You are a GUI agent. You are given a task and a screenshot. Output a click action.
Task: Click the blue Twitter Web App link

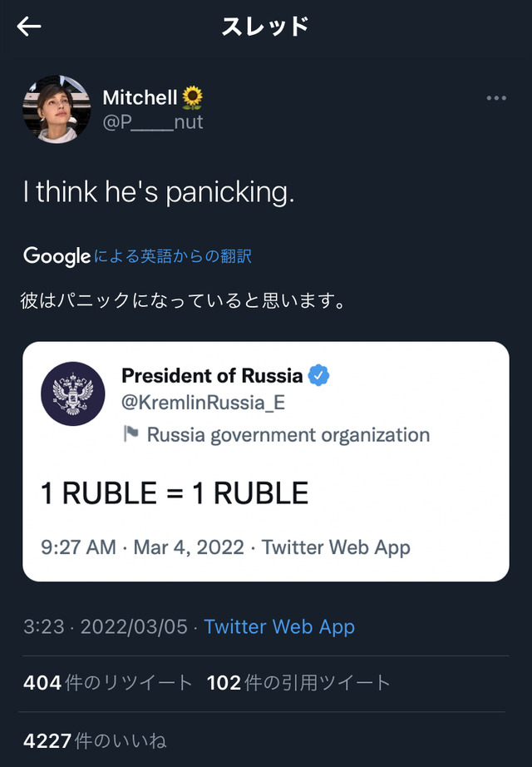click(x=279, y=626)
